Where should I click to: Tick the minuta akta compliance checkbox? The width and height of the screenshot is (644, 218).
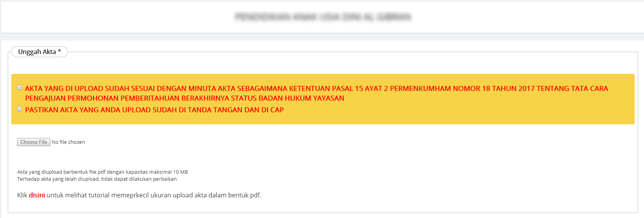tap(19, 88)
